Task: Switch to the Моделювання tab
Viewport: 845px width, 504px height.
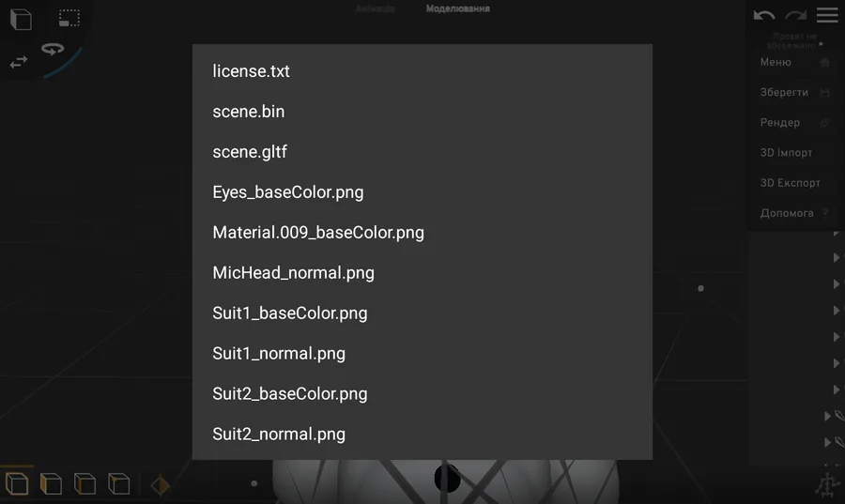Action: tap(457, 8)
